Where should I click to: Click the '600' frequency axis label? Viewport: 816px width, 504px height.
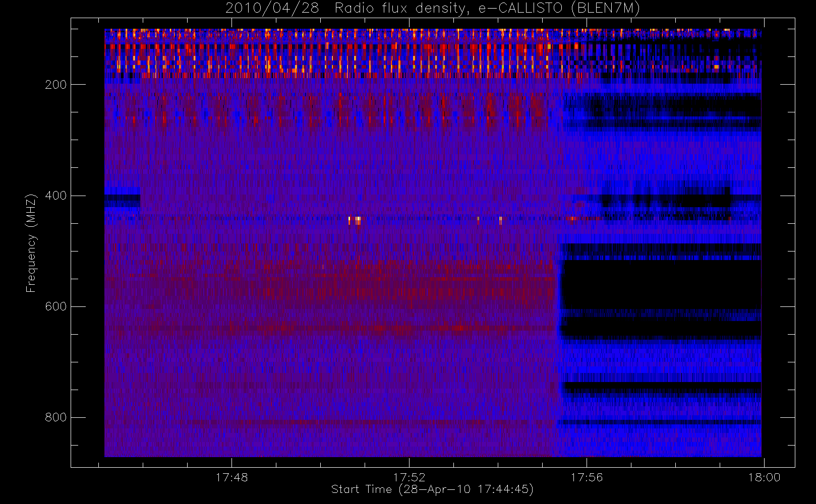pyautogui.click(x=55, y=306)
